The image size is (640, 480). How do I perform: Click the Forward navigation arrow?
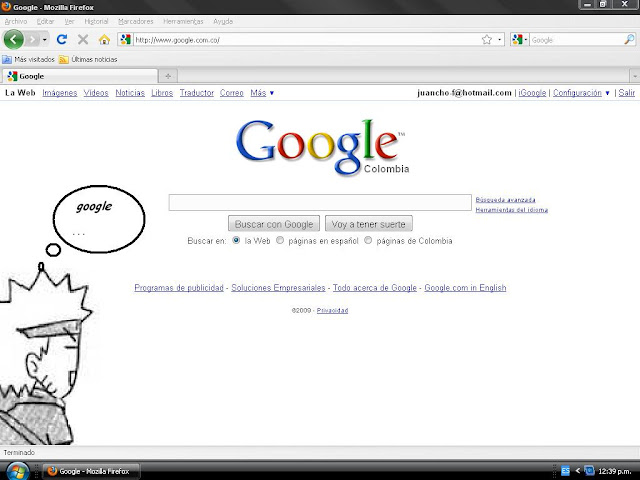[x=32, y=40]
